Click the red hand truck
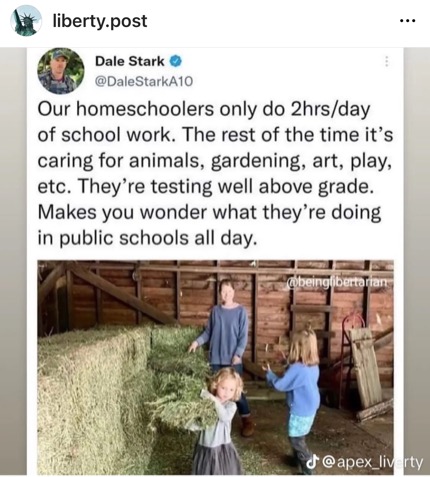The height and width of the screenshot is (477, 430). point(348,358)
